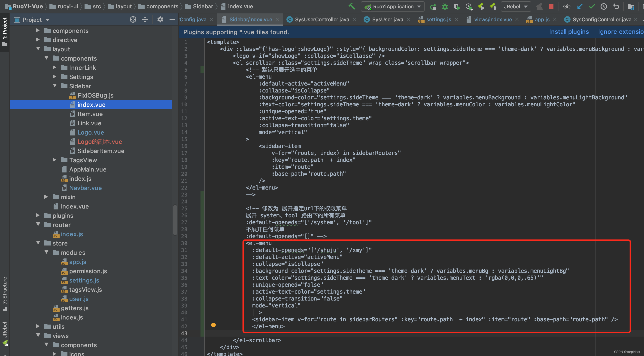
Task: Click the green Debug bug icon
Action: tap(444, 6)
